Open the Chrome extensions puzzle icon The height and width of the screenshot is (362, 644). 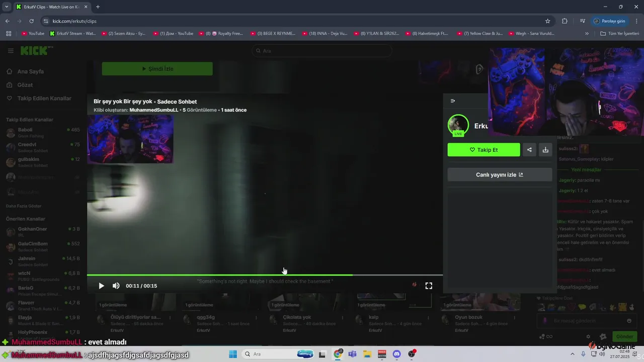click(x=565, y=21)
